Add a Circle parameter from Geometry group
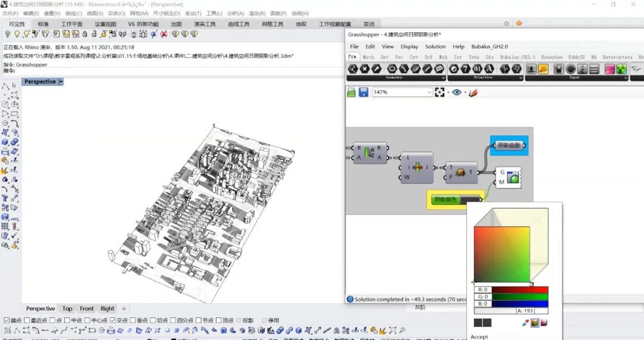The image size is (644, 340). coord(392,69)
